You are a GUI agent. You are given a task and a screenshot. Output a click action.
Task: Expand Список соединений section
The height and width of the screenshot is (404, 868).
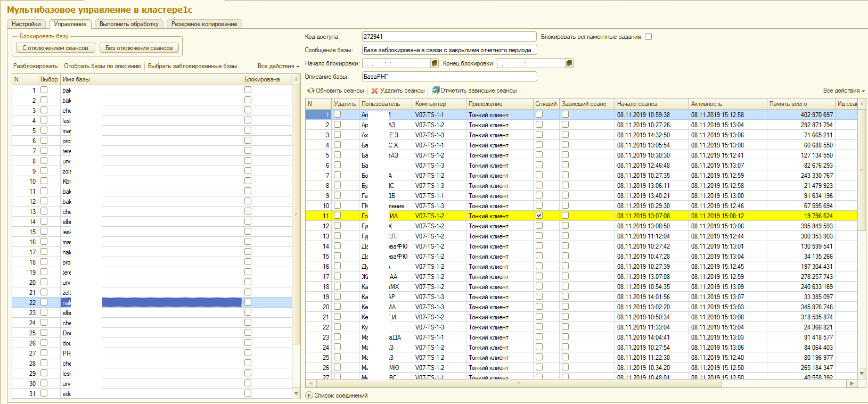click(x=309, y=395)
